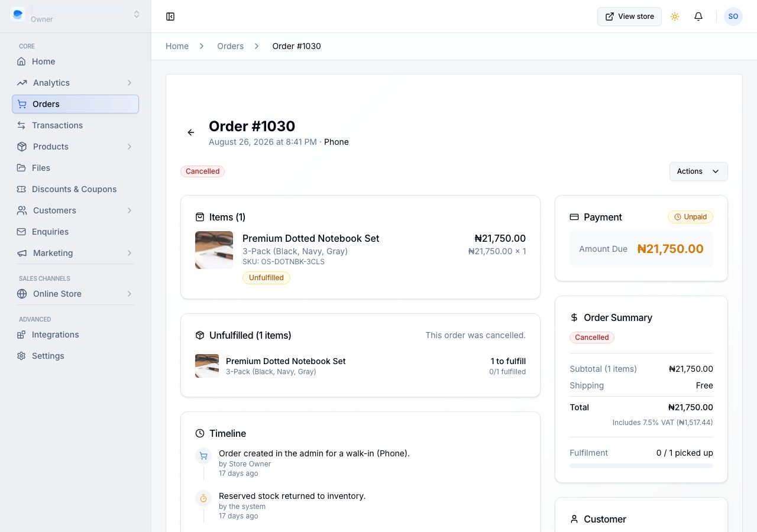Click the Timeline clock icon

click(x=200, y=433)
